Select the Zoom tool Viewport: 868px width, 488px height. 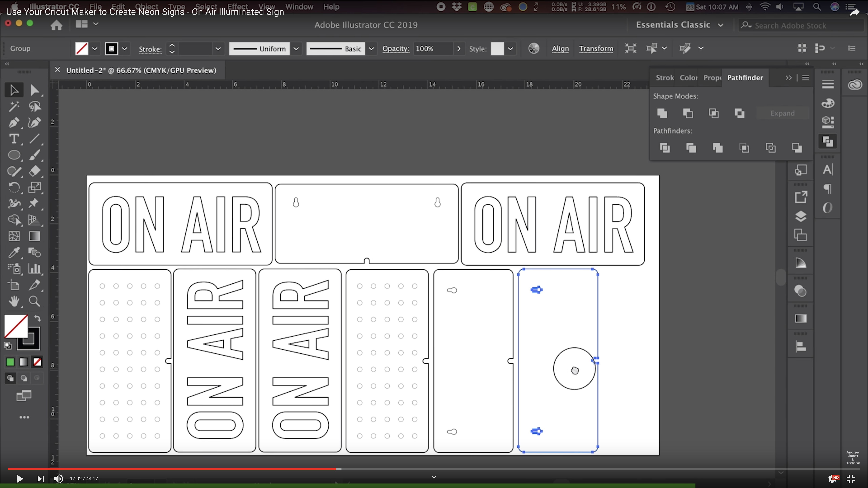(34, 301)
